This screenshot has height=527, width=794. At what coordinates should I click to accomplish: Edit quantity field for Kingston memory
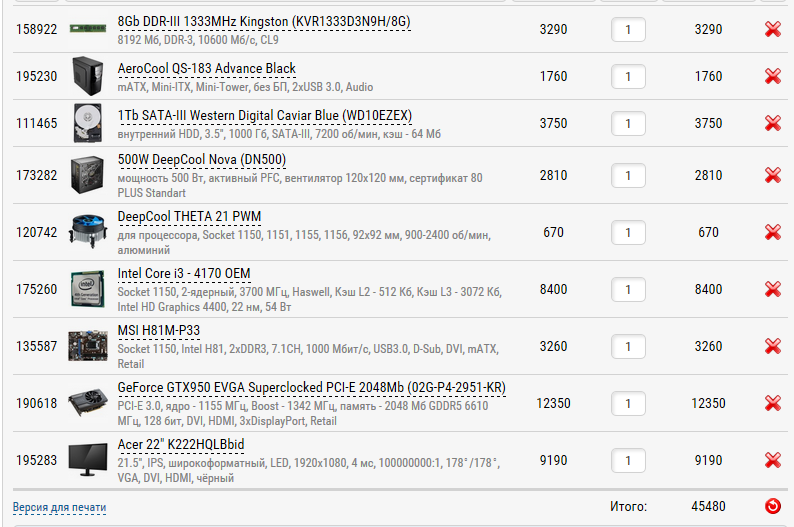pyautogui.click(x=628, y=30)
